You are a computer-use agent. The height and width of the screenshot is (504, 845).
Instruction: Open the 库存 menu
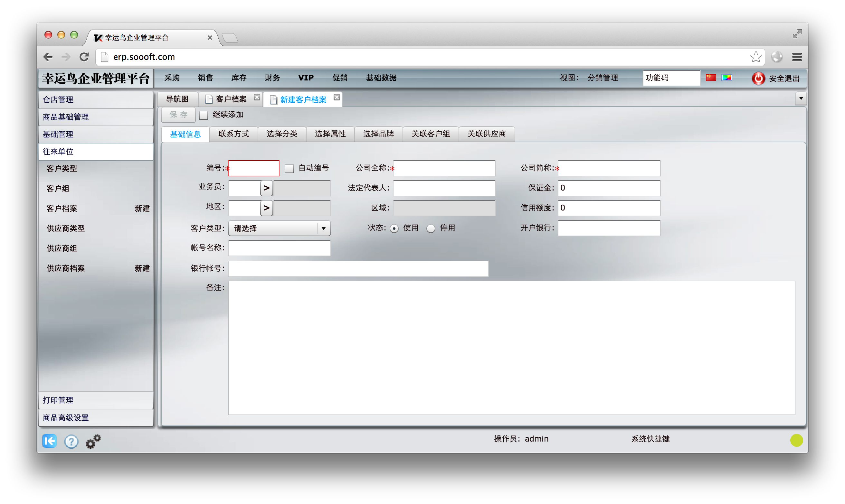[x=239, y=78]
